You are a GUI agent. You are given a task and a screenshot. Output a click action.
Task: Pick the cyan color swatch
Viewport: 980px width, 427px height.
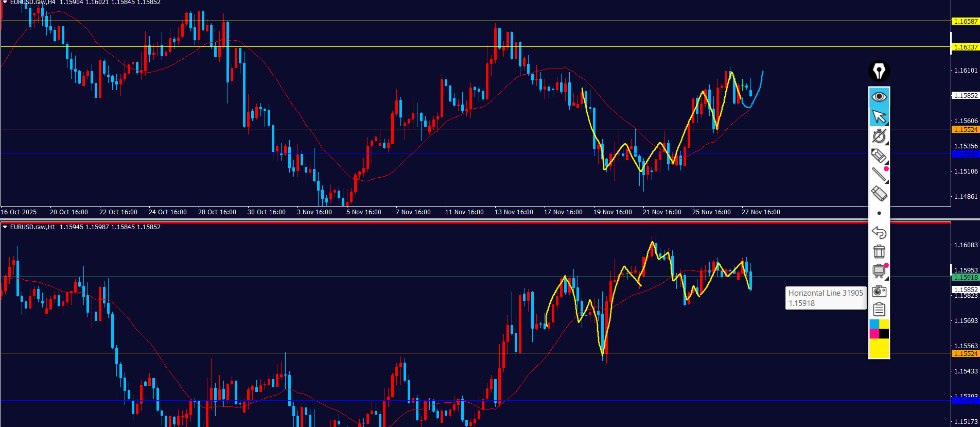coord(874,324)
